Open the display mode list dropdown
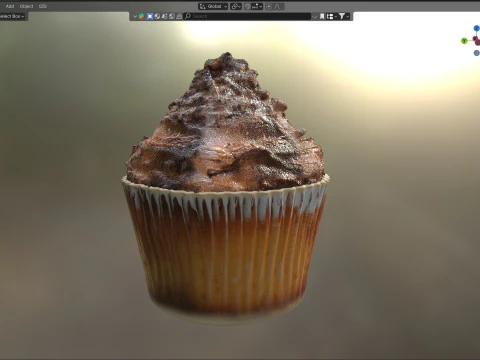Screen dimensions: 480x360 click(332, 16)
